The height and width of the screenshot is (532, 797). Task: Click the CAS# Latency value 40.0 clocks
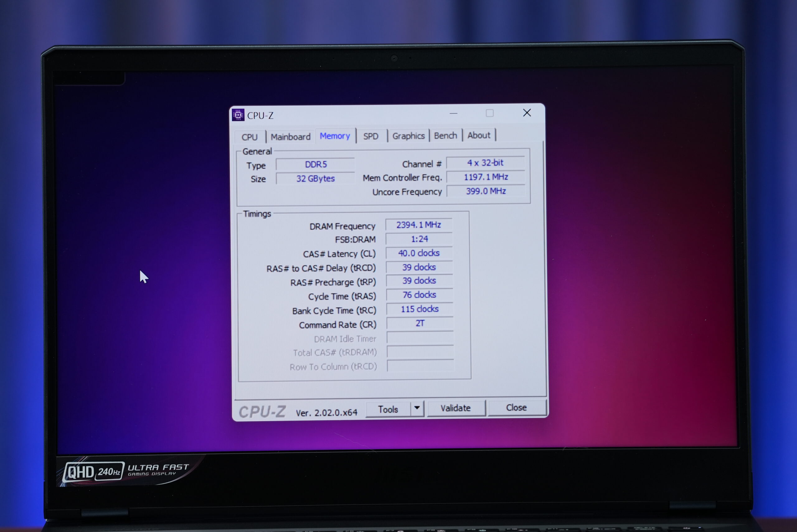pyautogui.click(x=419, y=253)
